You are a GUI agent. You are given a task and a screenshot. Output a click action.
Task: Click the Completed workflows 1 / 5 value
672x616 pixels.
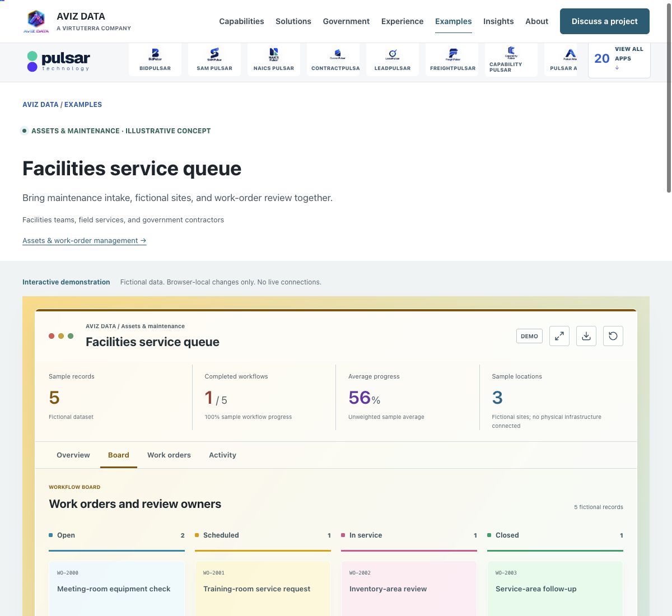pyautogui.click(x=216, y=398)
